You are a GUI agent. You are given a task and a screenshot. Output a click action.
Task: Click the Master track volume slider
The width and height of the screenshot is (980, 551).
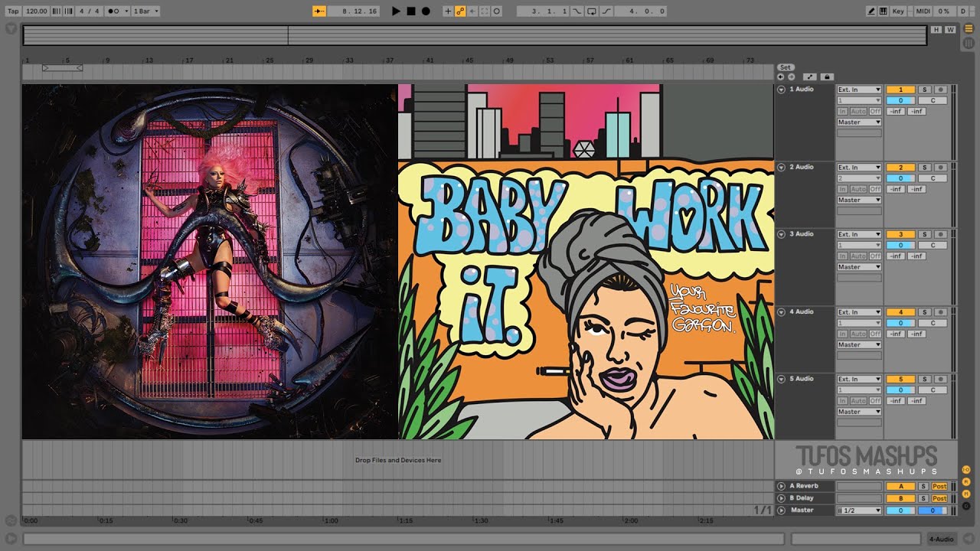coord(900,510)
